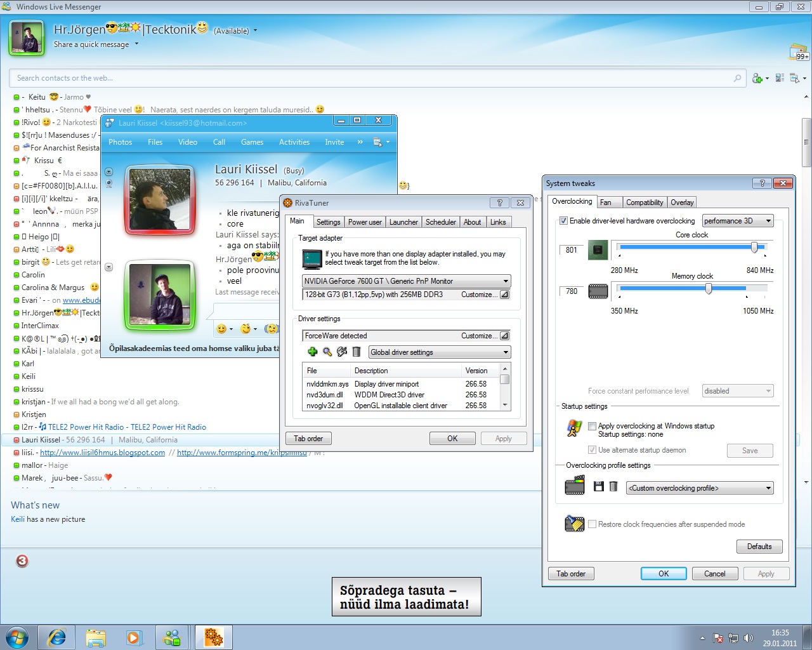Toggle Use alternate startup daemon checkbox

pos(592,450)
